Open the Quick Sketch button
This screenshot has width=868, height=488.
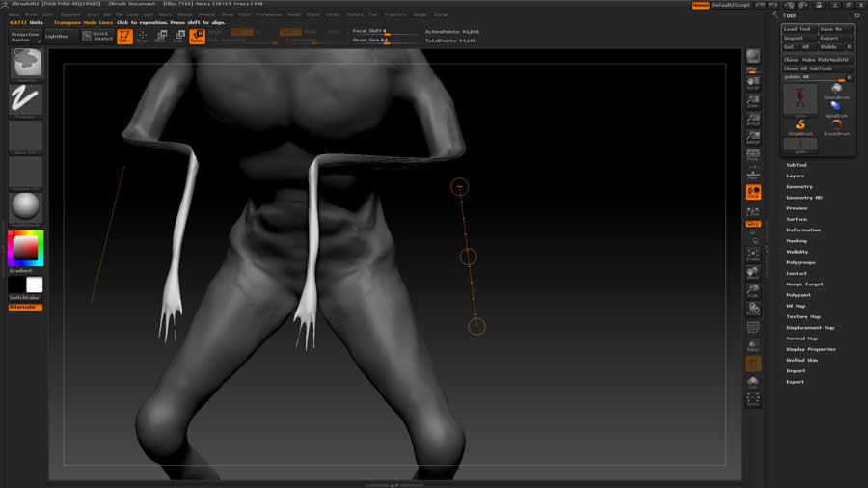pos(98,37)
